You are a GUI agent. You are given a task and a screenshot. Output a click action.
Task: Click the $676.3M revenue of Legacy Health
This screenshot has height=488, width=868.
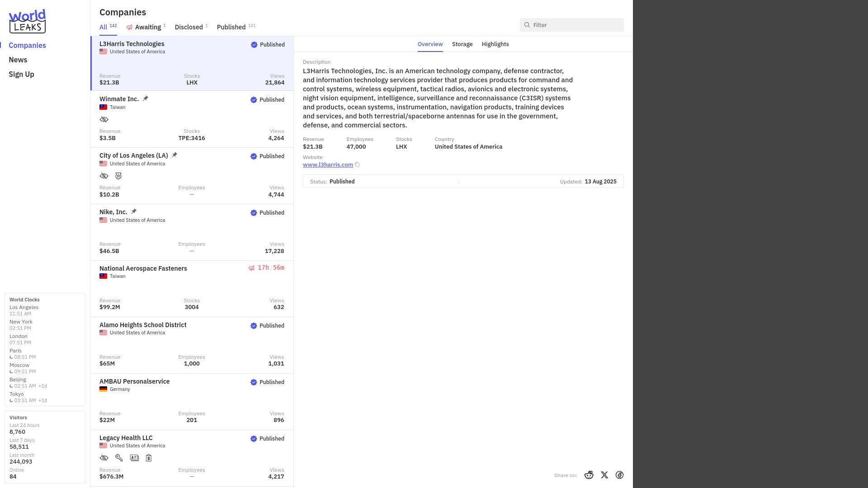[x=111, y=477]
